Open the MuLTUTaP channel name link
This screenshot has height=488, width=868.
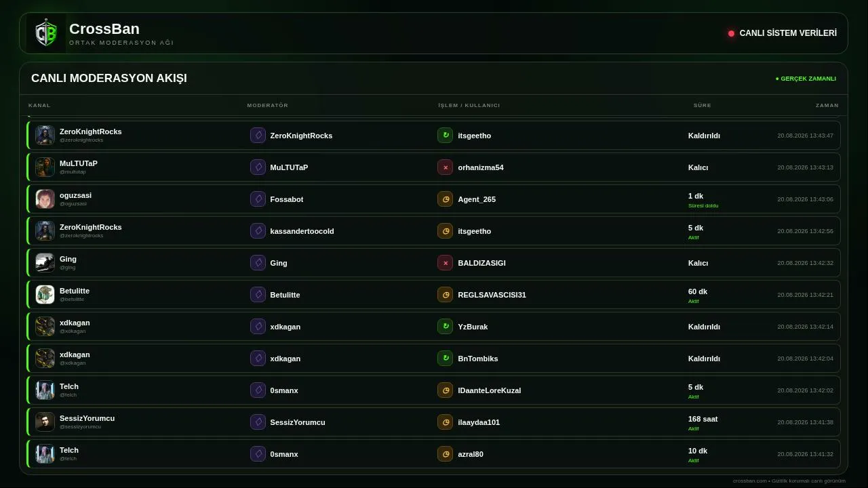point(78,163)
